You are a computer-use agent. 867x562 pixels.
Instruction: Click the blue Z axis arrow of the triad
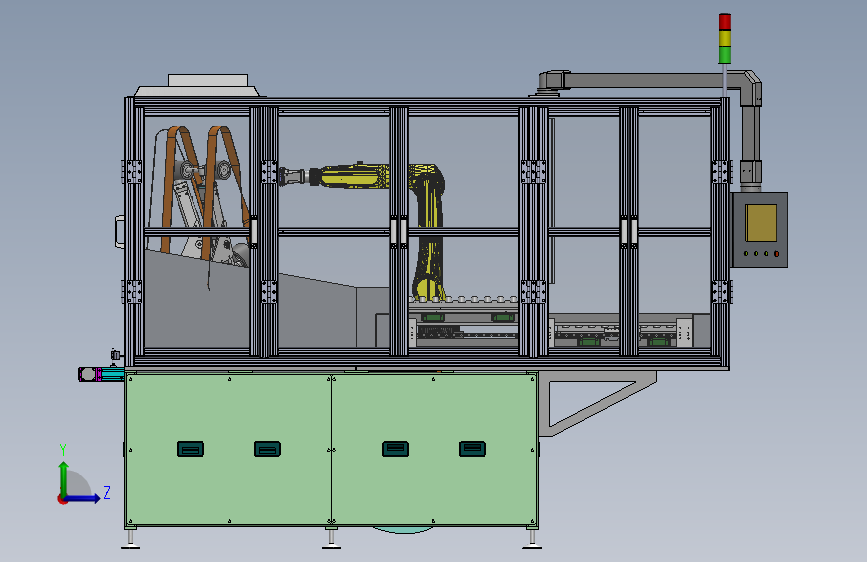(82, 498)
